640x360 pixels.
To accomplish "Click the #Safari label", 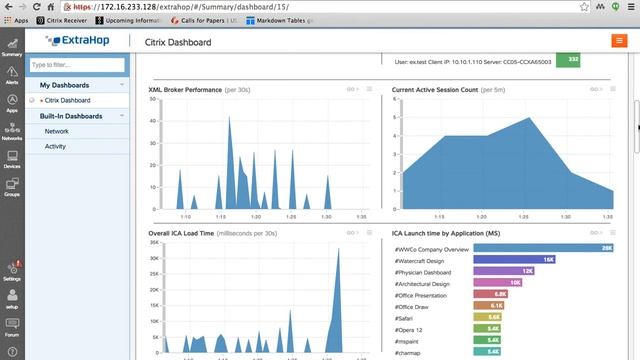I will click(404, 318).
